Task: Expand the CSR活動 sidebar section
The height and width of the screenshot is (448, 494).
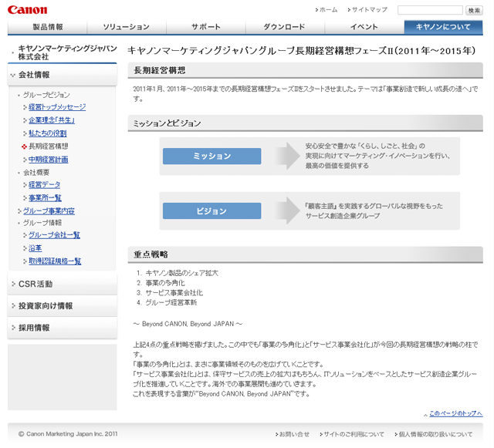Action: tap(63, 284)
